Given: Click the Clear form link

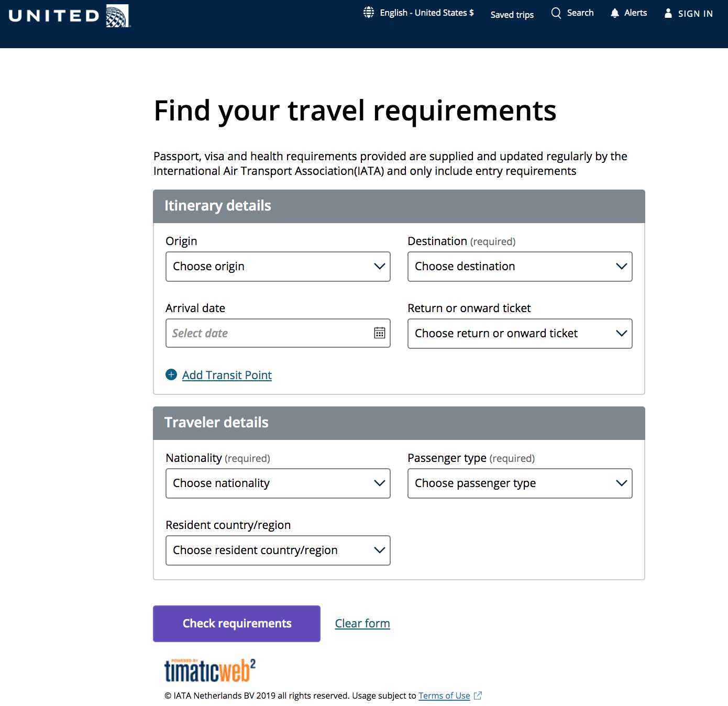Looking at the screenshot, I should [x=362, y=623].
